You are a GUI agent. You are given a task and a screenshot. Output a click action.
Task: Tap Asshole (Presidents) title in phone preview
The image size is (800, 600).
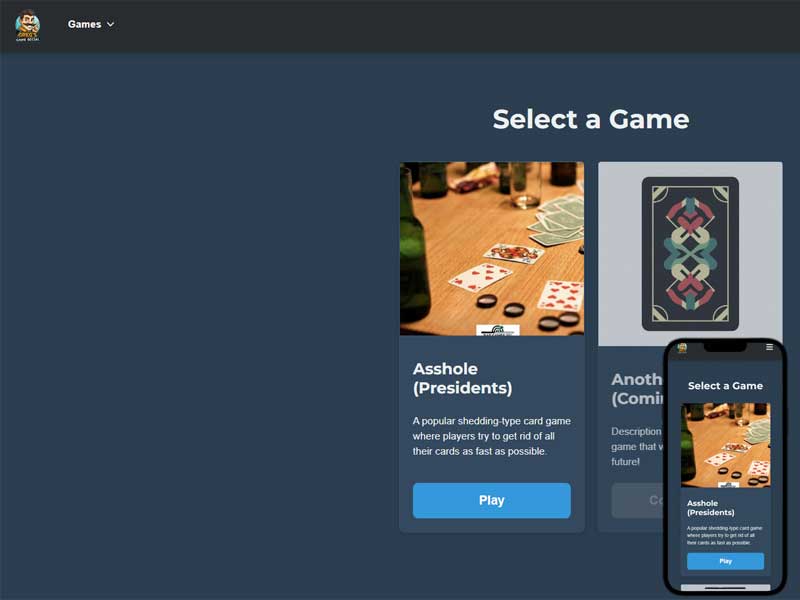[711, 508]
